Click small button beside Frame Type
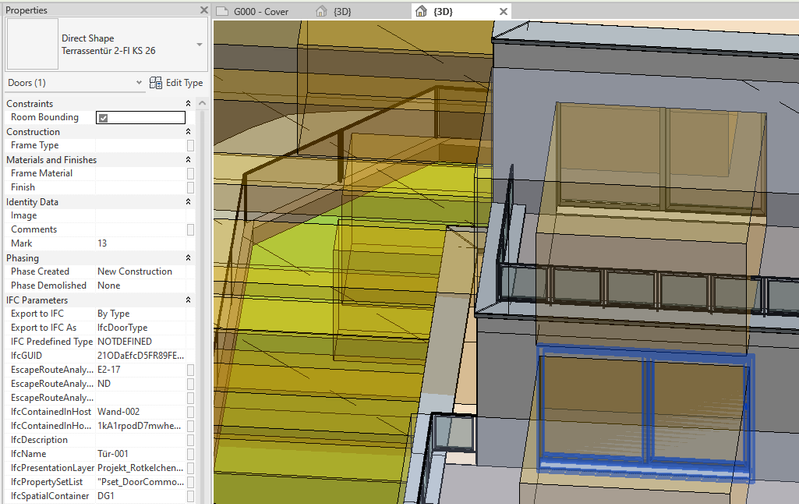 [190, 146]
